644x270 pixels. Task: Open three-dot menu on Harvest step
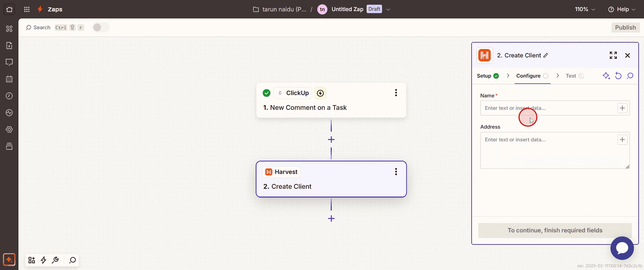[x=396, y=172]
